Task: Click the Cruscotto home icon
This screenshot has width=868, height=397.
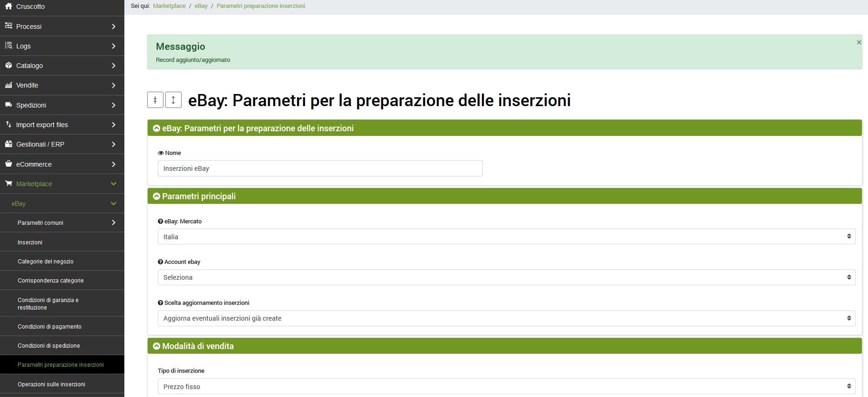Action: click(8, 7)
